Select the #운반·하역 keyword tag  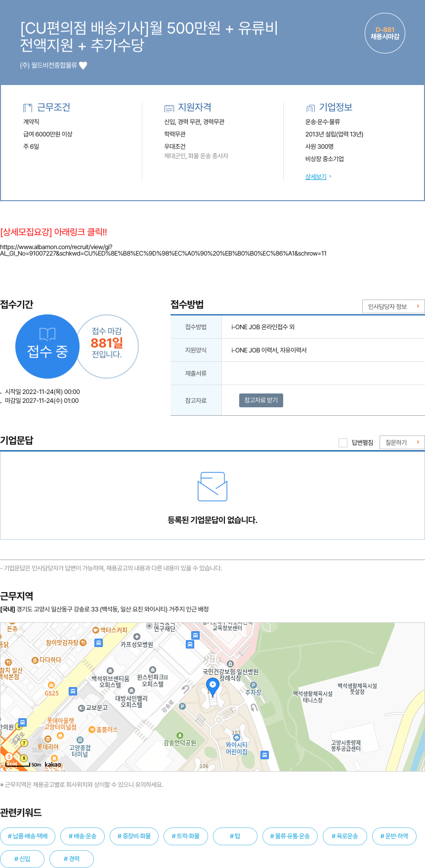click(394, 836)
